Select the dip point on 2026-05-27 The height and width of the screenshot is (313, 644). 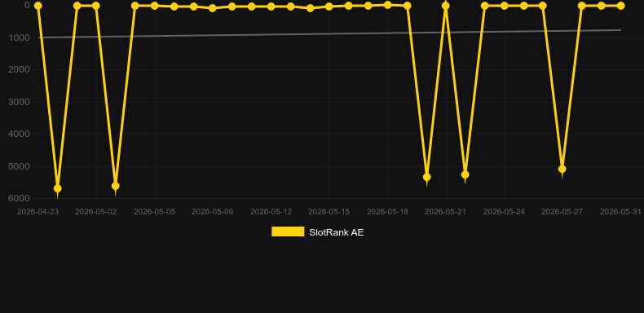click(562, 169)
